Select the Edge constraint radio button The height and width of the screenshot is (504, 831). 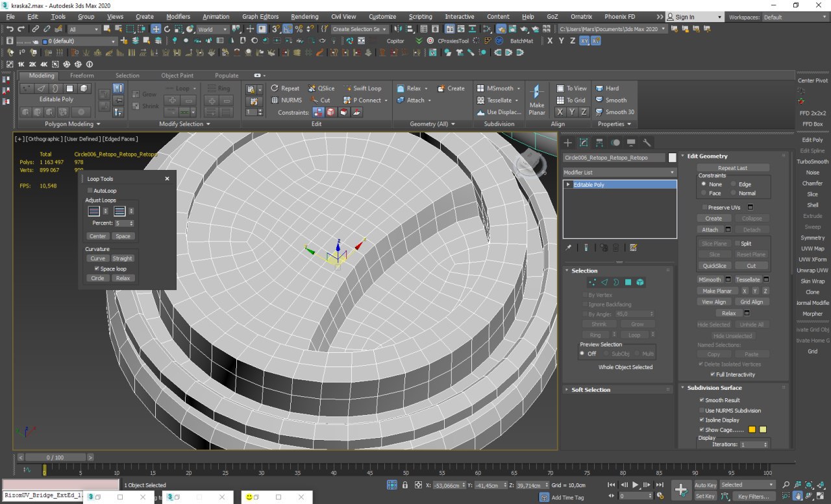(734, 184)
